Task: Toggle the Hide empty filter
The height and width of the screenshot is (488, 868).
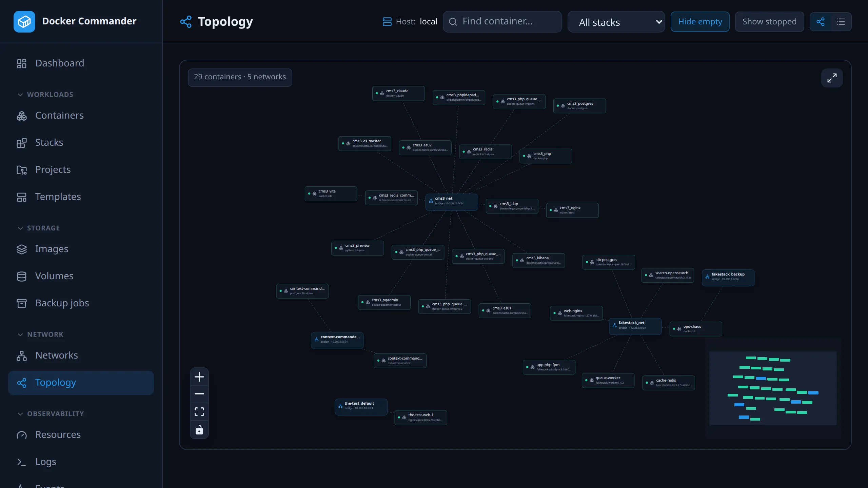Action: pyautogui.click(x=700, y=22)
